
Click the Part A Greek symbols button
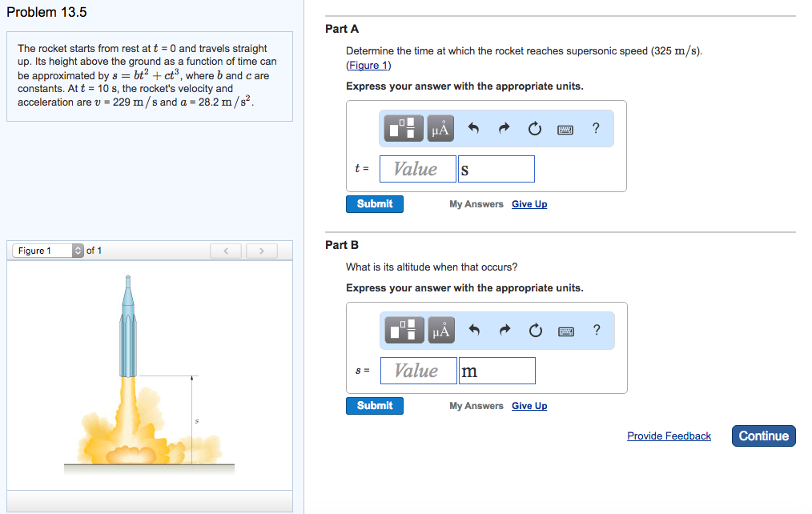pyautogui.click(x=440, y=128)
